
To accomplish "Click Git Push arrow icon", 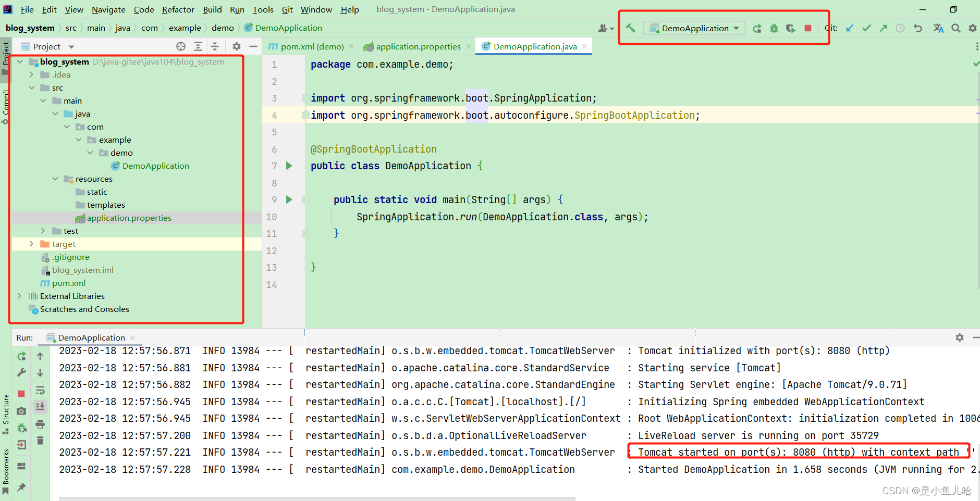I will [883, 28].
